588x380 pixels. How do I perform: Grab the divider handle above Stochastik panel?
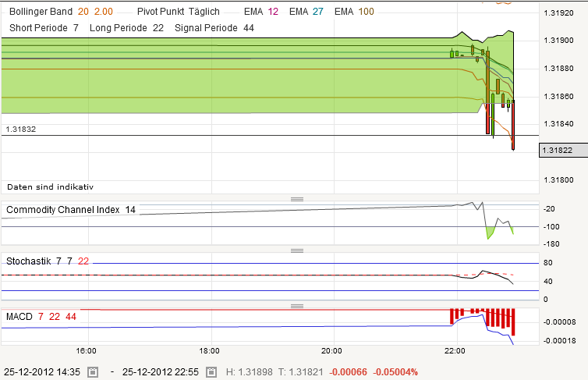click(x=297, y=250)
